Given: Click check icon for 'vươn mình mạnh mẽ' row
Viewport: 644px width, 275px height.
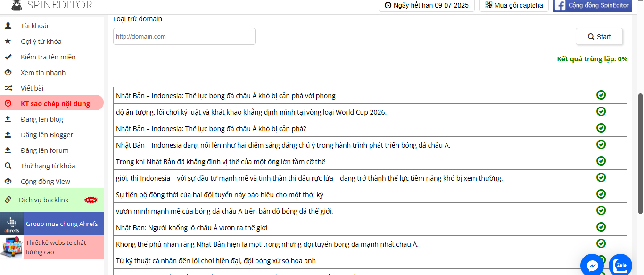Looking at the screenshot, I should point(601,210).
